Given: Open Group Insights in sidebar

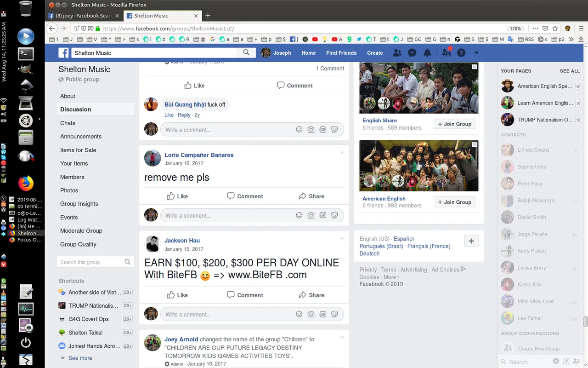Looking at the screenshot, I should pyautogui.click(x=79, y=204).
